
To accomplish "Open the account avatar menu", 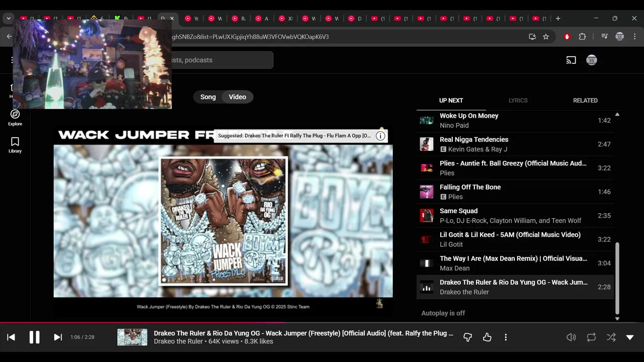I will tap(592, 60).
